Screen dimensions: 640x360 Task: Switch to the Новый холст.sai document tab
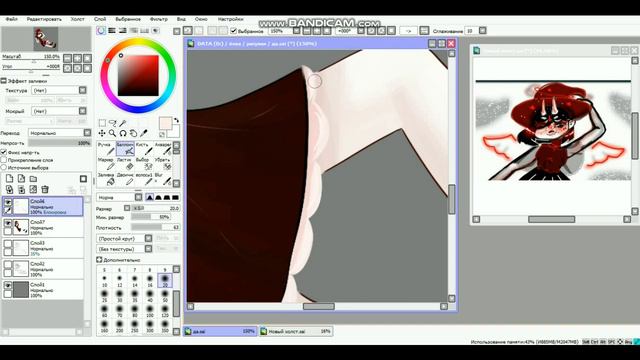pos(296,331)
